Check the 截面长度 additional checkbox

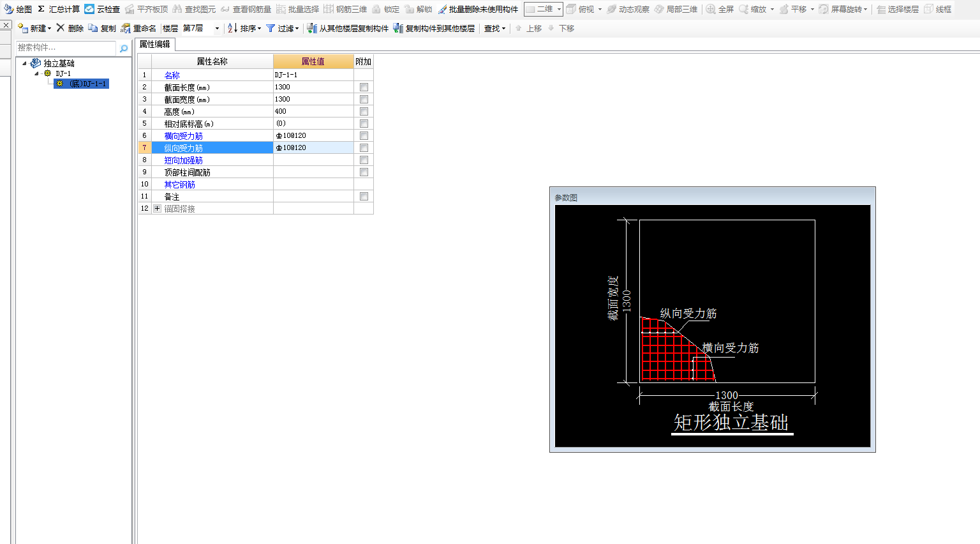[x=364, y=87]
